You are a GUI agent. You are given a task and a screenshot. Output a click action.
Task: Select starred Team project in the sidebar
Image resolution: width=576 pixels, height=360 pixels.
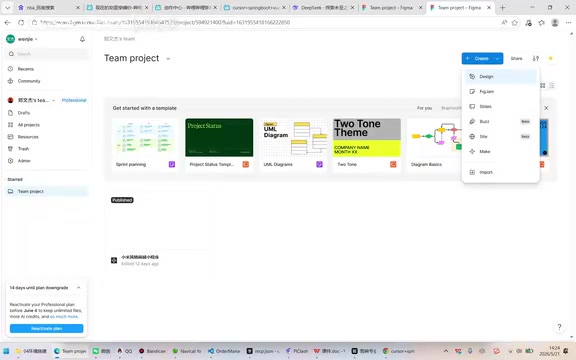47,191
